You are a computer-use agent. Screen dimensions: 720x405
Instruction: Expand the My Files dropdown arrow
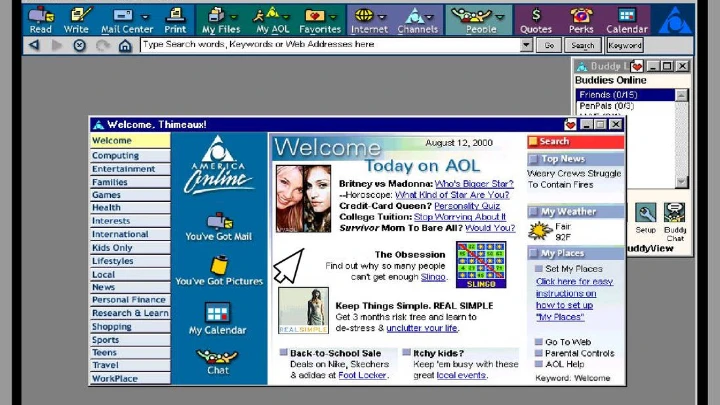point(234,17)
